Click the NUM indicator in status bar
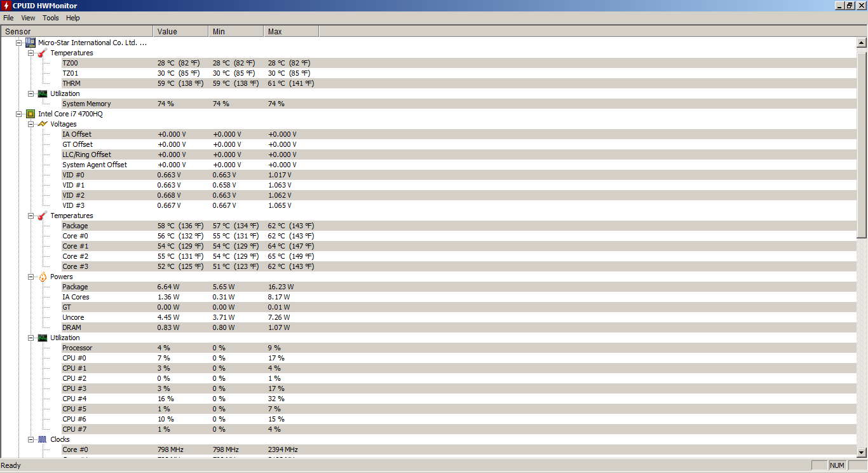Screen dimensions: 868x473 coord(837,465)
